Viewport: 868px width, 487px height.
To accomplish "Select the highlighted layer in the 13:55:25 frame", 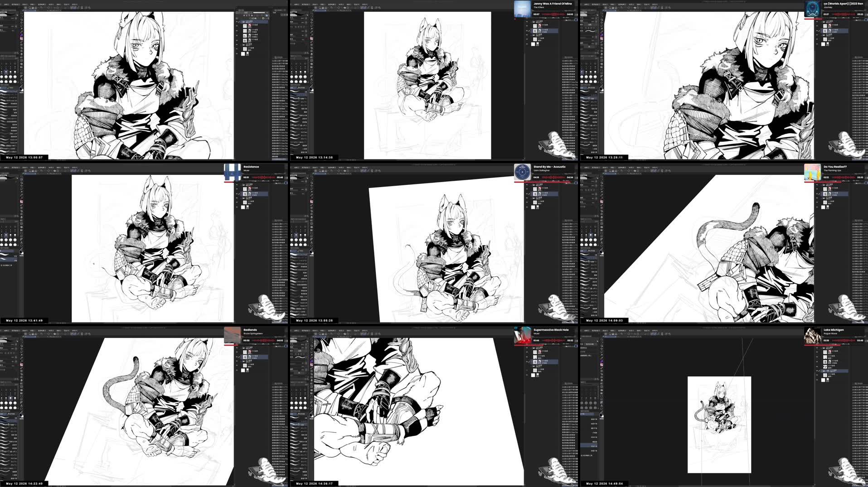I will [544, 194].
